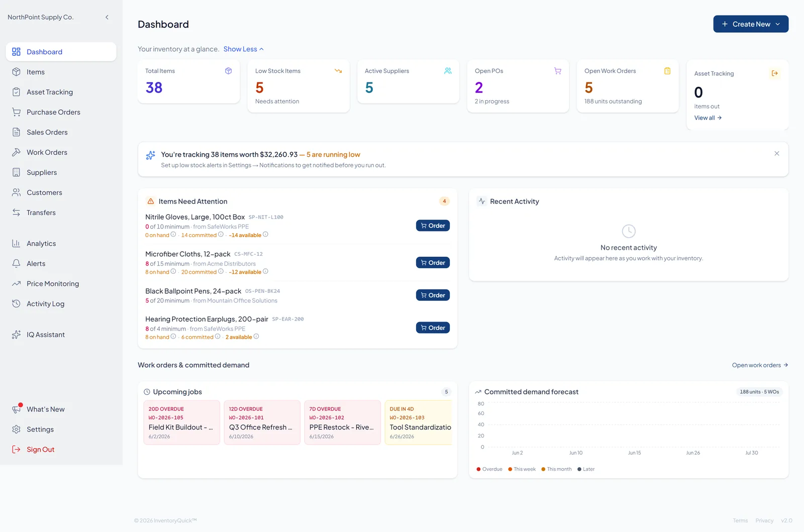The width and height of the screenshot is (804, 532).
Task: Click the Open Work Orders clipboard icon
Action: coord(667,71)
